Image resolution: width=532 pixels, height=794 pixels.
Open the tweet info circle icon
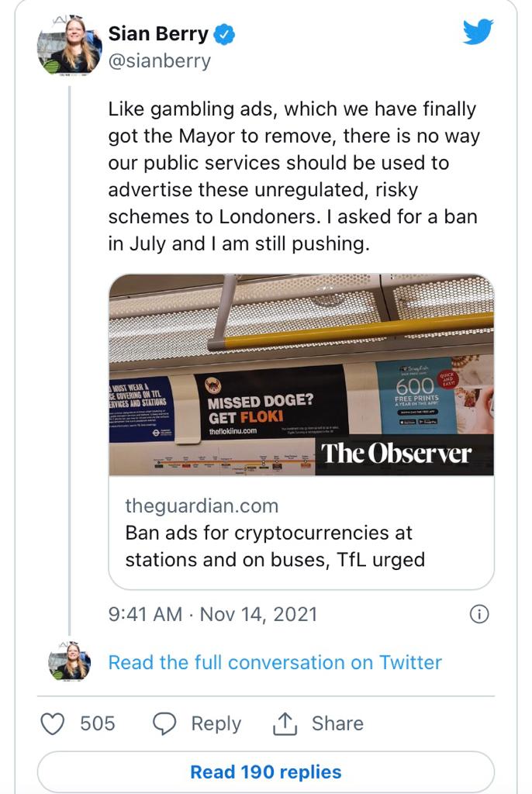click(x=480, y=614)
